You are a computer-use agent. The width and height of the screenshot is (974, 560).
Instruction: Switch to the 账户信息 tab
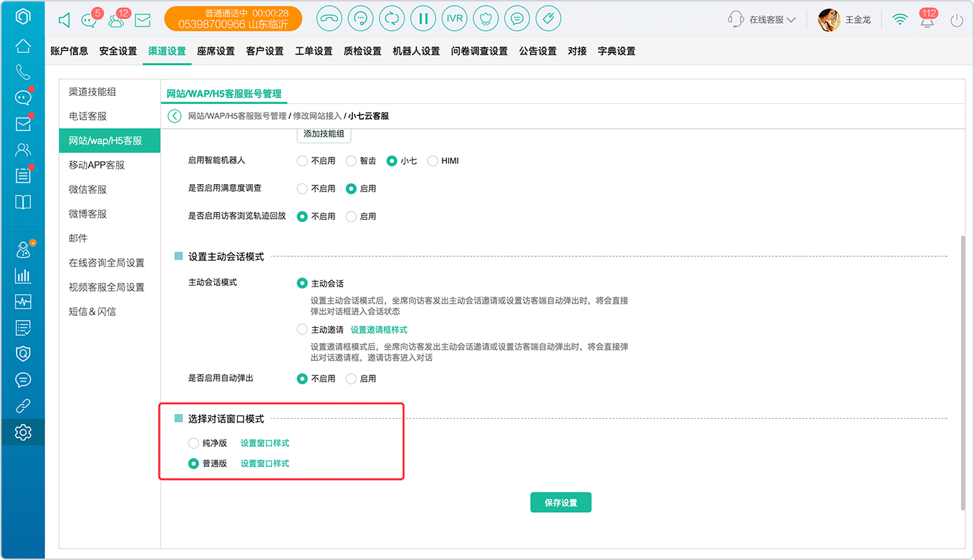coord(69,51)
